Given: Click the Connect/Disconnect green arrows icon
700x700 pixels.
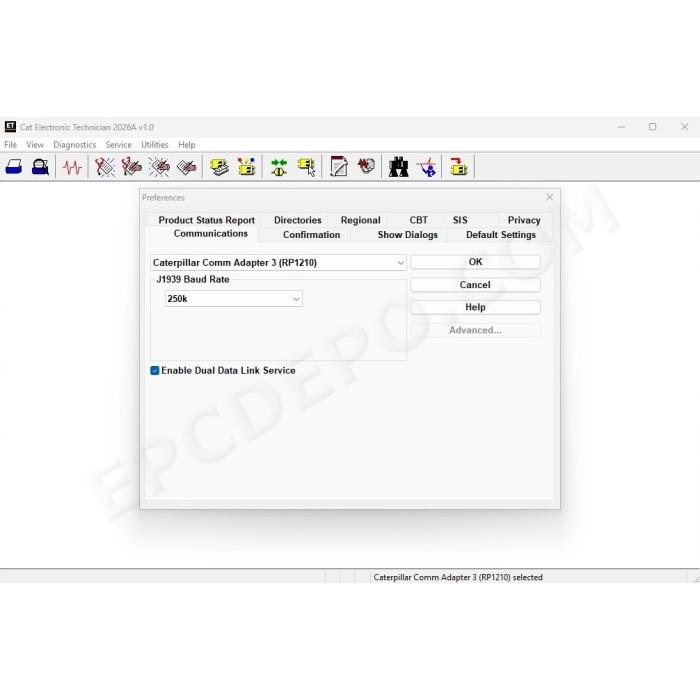Looking at the screenshot, I should point(279,167).
